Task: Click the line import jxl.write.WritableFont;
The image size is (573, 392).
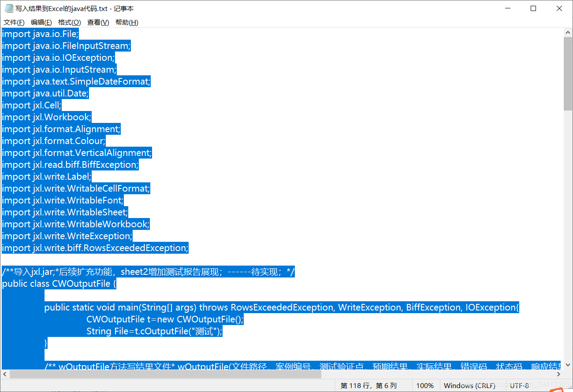Action: pyautogui.click(x=63, y=200)
